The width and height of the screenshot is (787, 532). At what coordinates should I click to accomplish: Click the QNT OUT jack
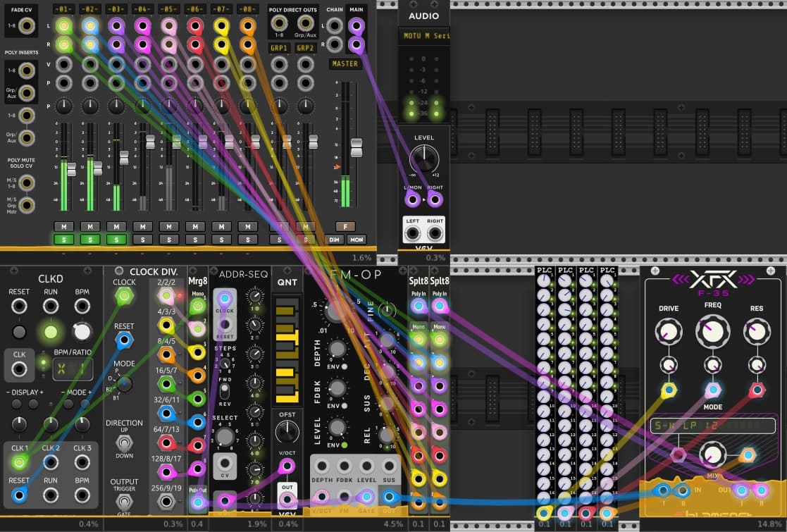(287, 499)
